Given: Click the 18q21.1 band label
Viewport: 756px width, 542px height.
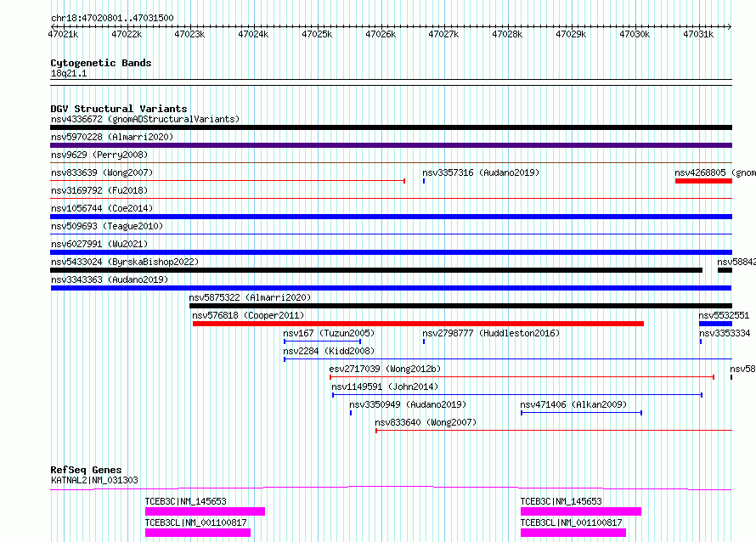Looking at the screenshot, I should click(69, 73).
